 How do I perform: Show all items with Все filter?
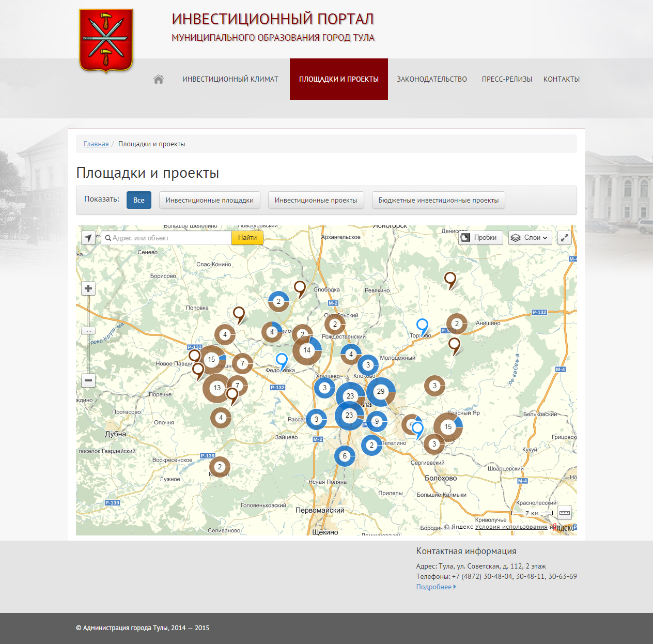click(139, 200)
